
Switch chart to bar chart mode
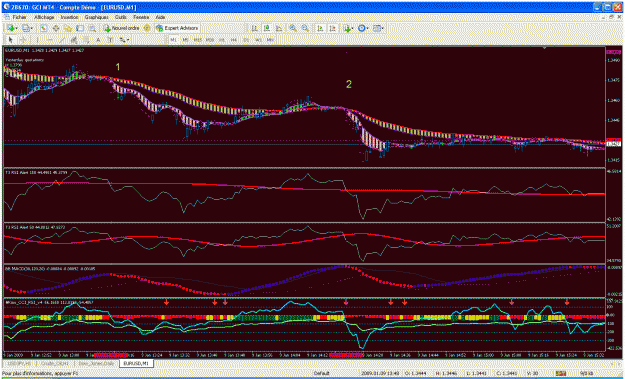pos(254,28)
